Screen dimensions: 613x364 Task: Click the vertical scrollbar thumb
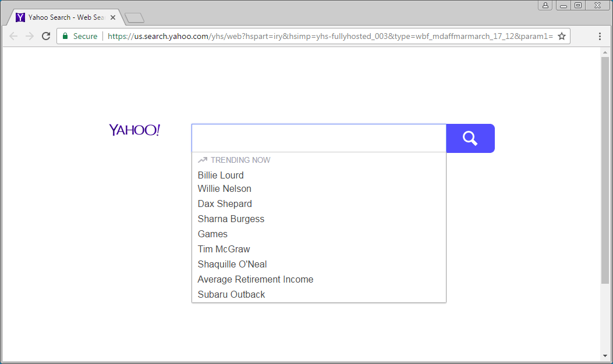pos(605,170)
